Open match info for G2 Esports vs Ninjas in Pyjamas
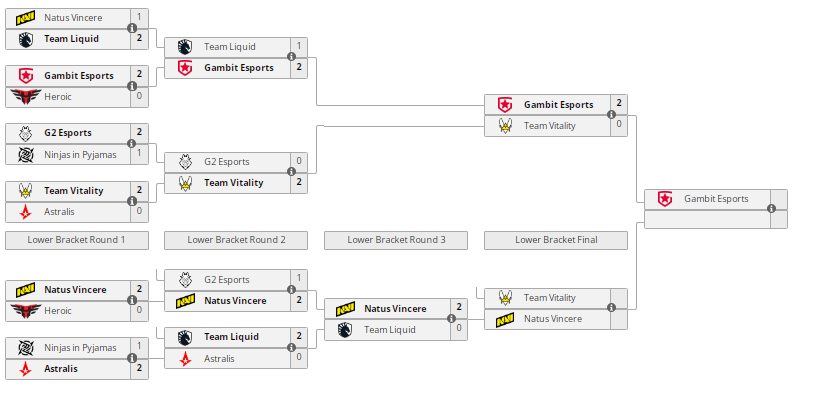The height and width of the screenshot is (400, 819). pyautogui.click(x=132, y=144)
